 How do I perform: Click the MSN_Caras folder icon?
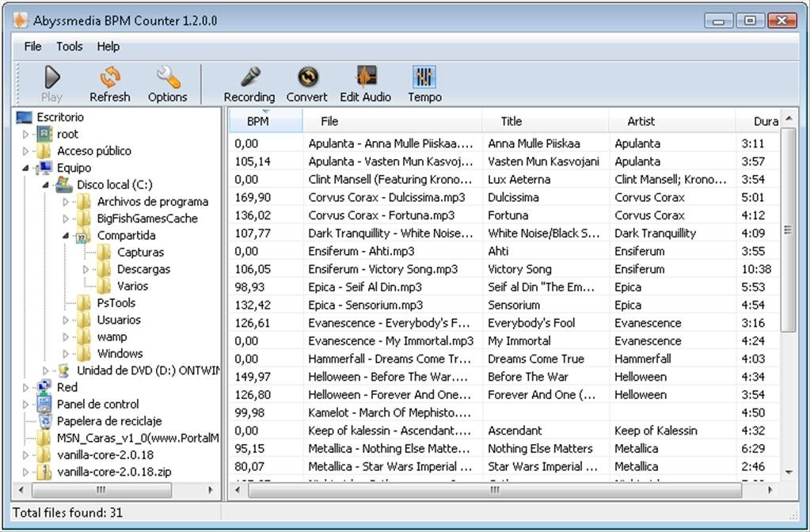click(44, 438)
